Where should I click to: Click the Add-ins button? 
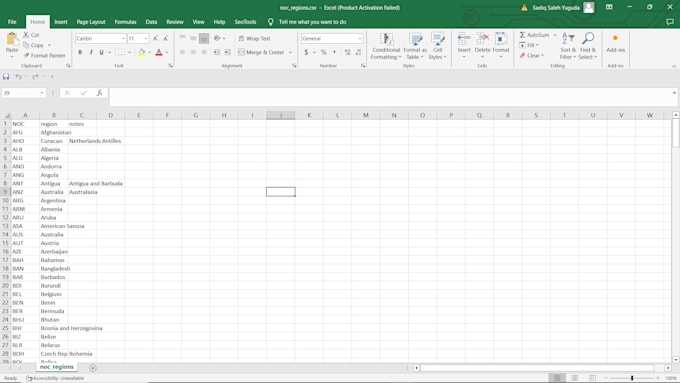click(x=615, y=43)
